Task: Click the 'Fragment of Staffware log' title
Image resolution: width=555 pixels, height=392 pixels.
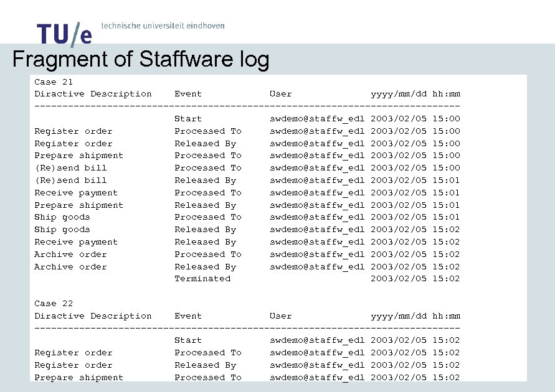Action: tap(141, 60)
